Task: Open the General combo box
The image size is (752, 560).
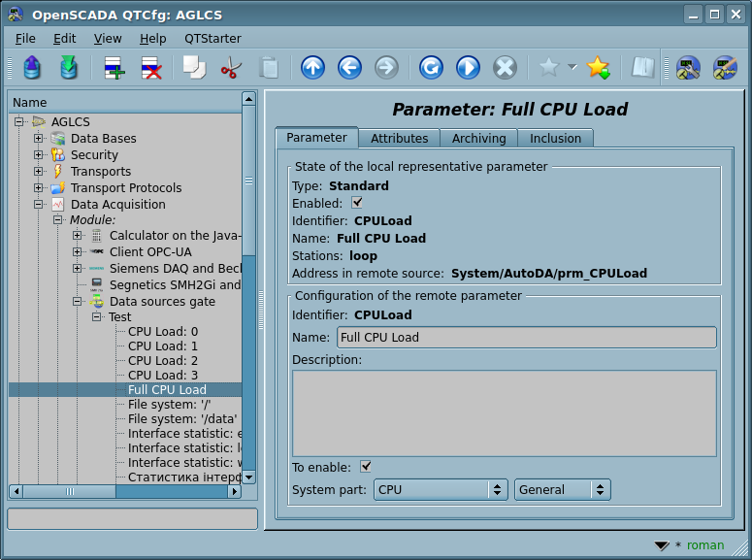Action: tap(562, 489)
